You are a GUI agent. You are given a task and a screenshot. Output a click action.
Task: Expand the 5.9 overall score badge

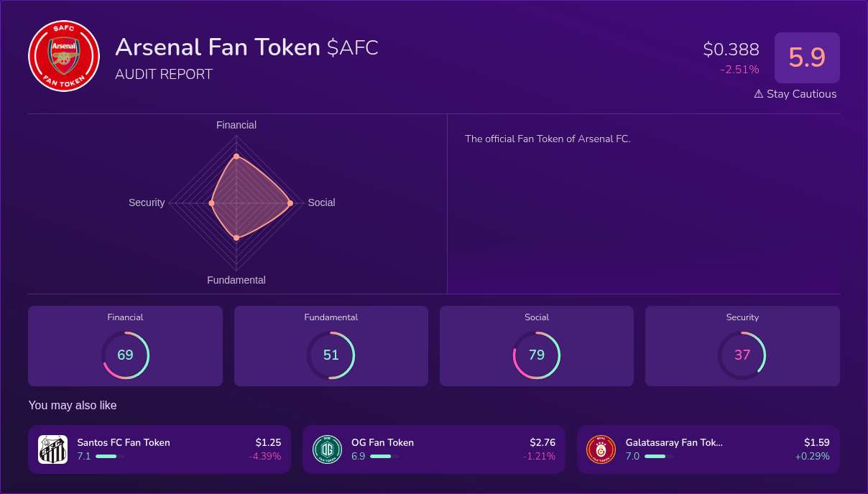coord(807,57)
